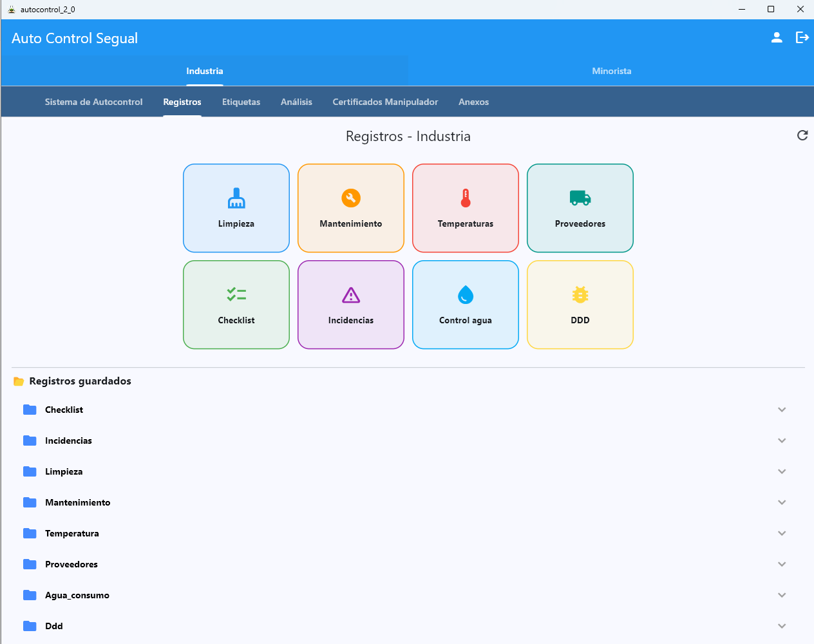Click the Ddd folder icon

tap(30, 626)
